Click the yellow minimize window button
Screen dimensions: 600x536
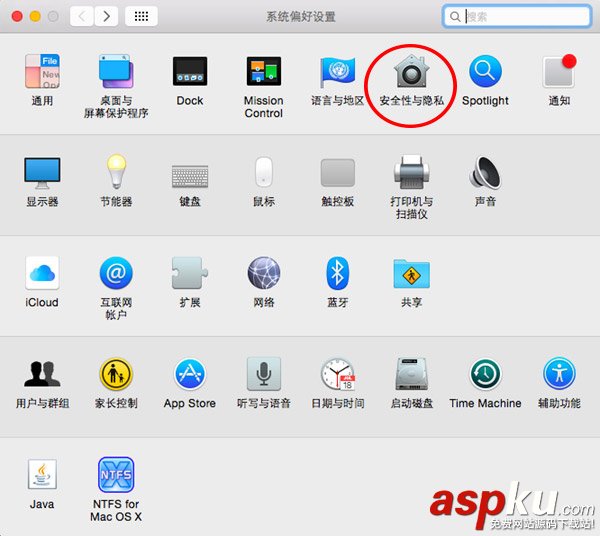[x=35, y=16]
